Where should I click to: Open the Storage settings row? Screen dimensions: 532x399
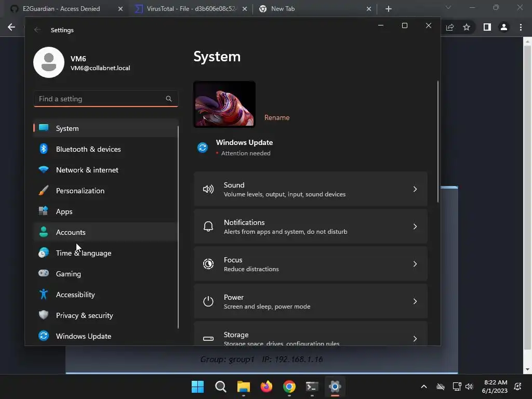311,334
